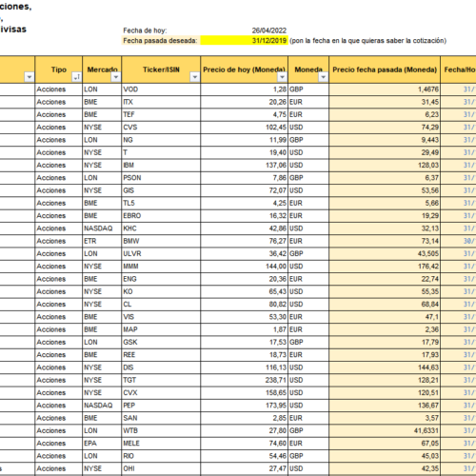Click today's price 144,00 for MMM
Screen dimensions: 476x476
(245, 267)
